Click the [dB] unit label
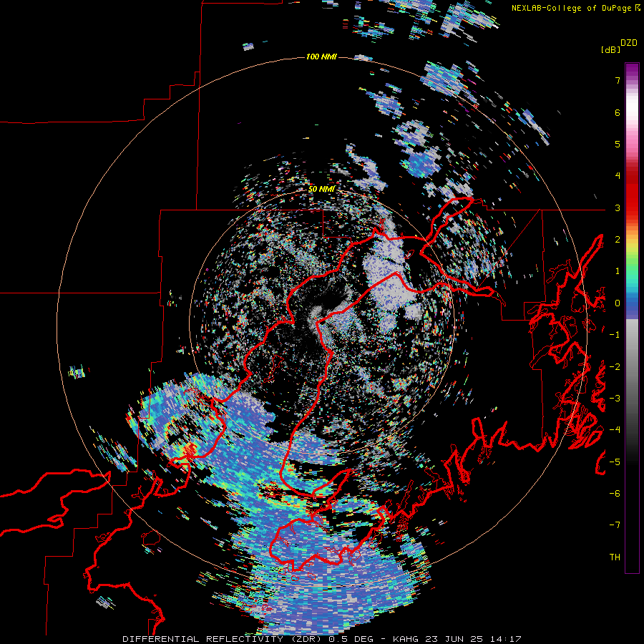The width and height of the screenshot is (644, 644). click(610, 49)
